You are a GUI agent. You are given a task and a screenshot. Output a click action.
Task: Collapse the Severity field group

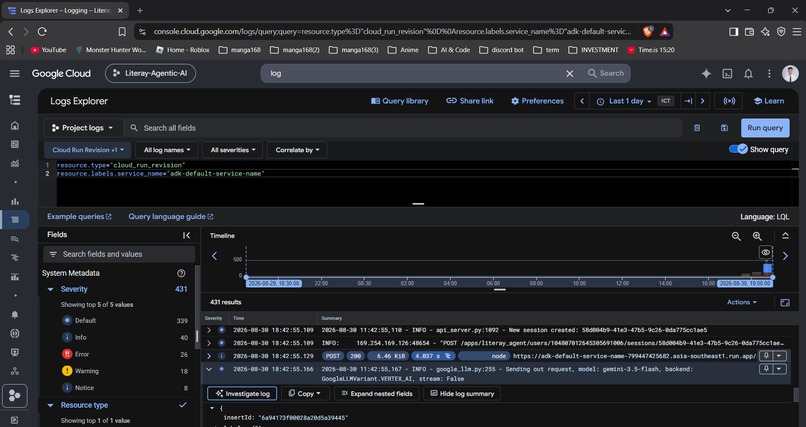pyautogui.click(x=50, y=289)
